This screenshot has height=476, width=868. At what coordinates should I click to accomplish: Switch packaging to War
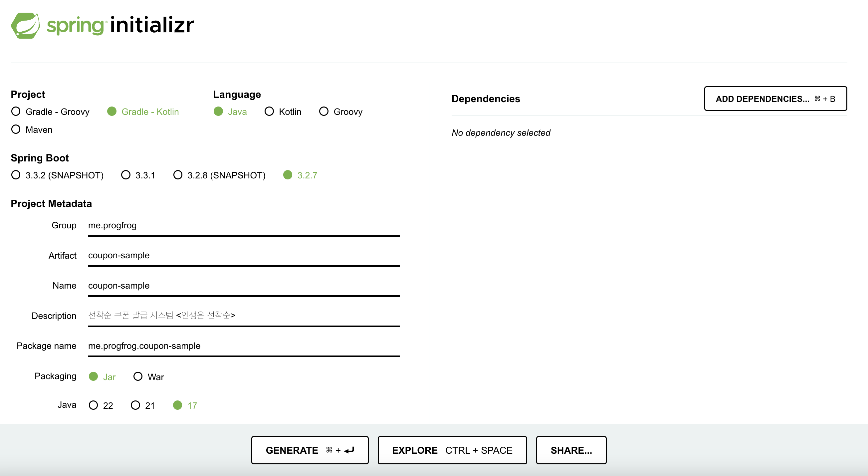click(138, 376)
